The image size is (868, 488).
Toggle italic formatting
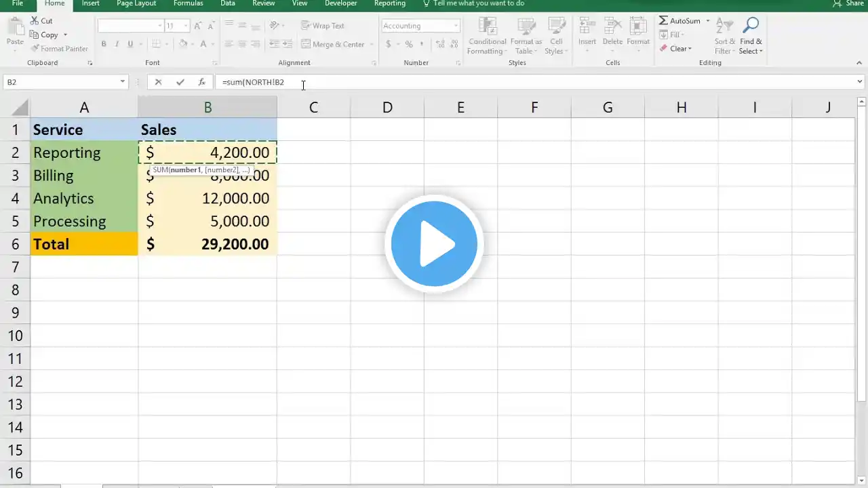click(x=117, y=45)
